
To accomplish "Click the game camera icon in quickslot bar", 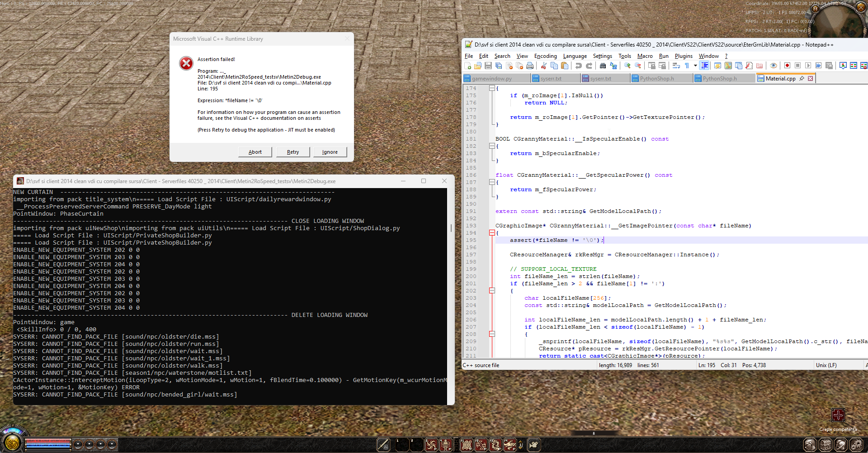I will click(534, 445).
